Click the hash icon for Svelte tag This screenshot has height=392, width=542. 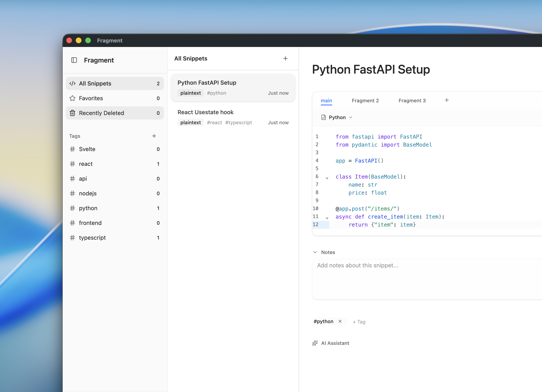pos(72,149)
